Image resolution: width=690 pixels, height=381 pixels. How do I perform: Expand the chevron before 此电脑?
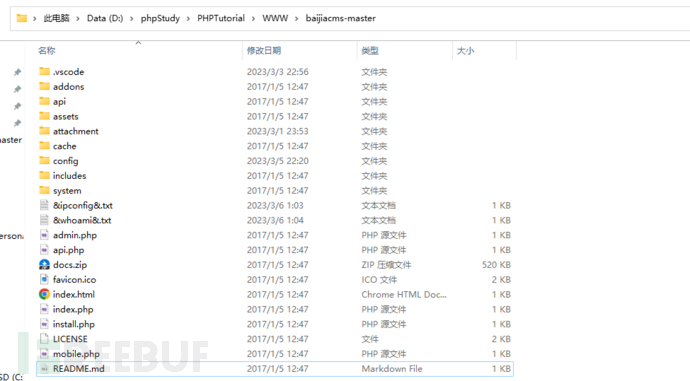coord(34,18)
